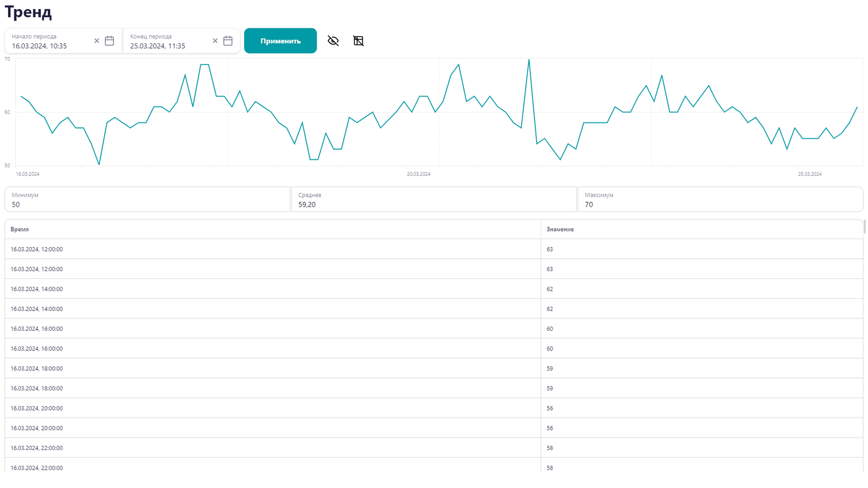Select the Минимум value box
The image size is (868, 488).
pos(147,200)
